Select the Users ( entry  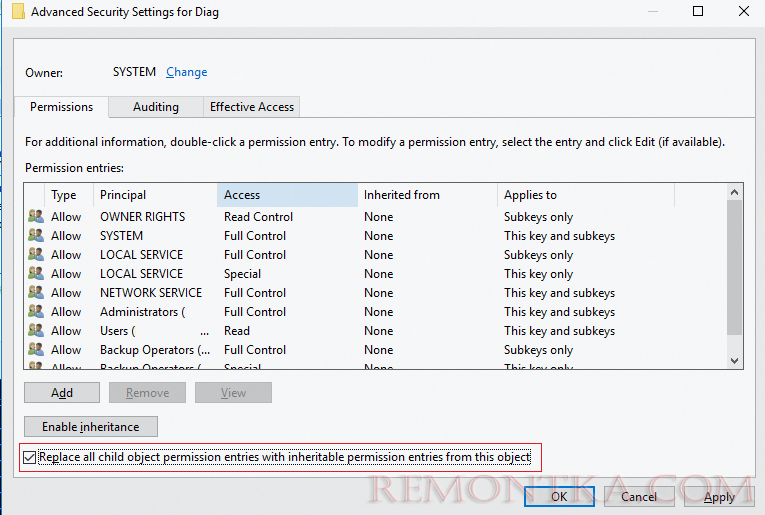[118, 331]
